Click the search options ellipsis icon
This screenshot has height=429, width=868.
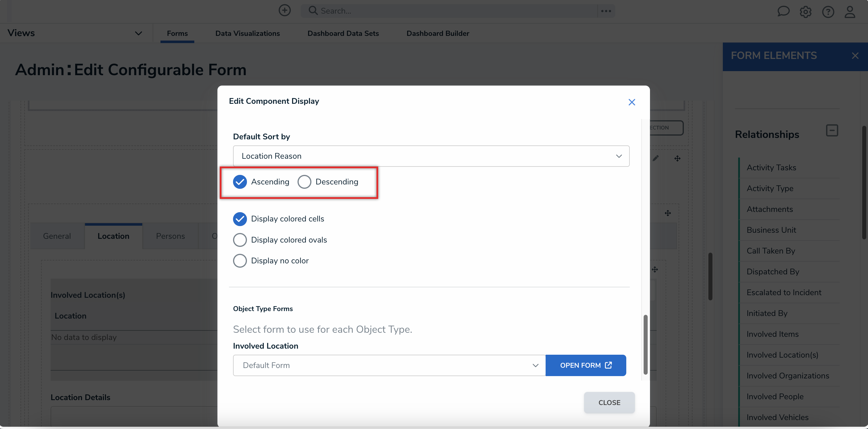(606, 11)
